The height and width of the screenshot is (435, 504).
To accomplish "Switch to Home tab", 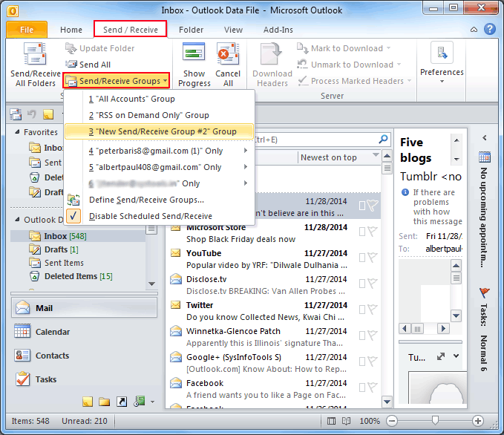I will pyautogui.click(x=71, y=30).
